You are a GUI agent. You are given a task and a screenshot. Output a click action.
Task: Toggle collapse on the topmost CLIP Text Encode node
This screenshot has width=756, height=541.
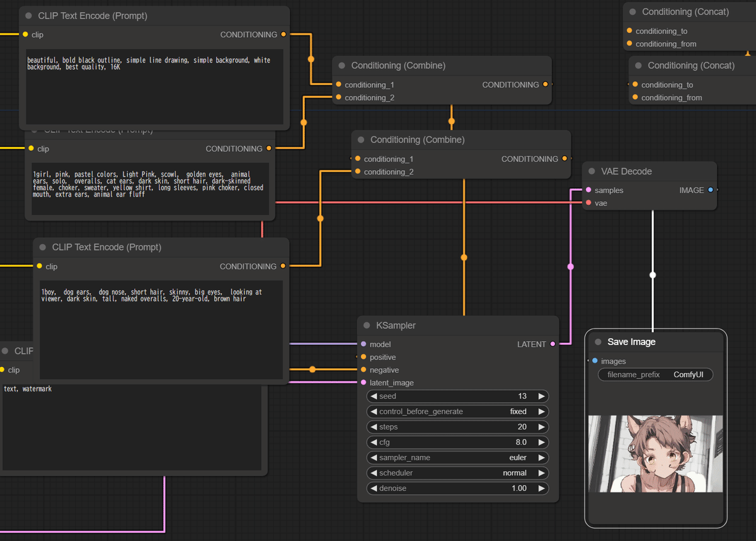29,16
